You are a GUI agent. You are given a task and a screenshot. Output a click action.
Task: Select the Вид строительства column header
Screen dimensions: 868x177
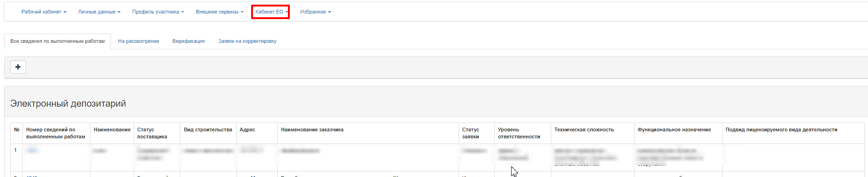(208, 130)
